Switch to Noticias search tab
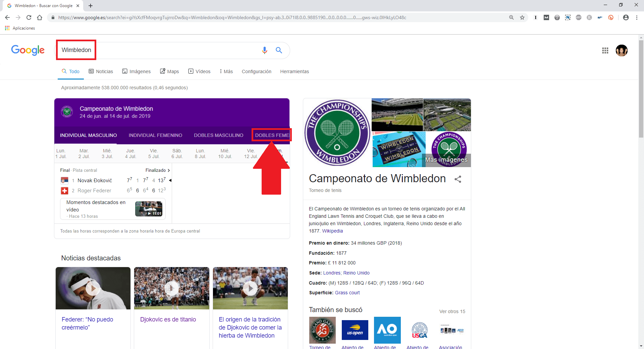 coord(101,71)
